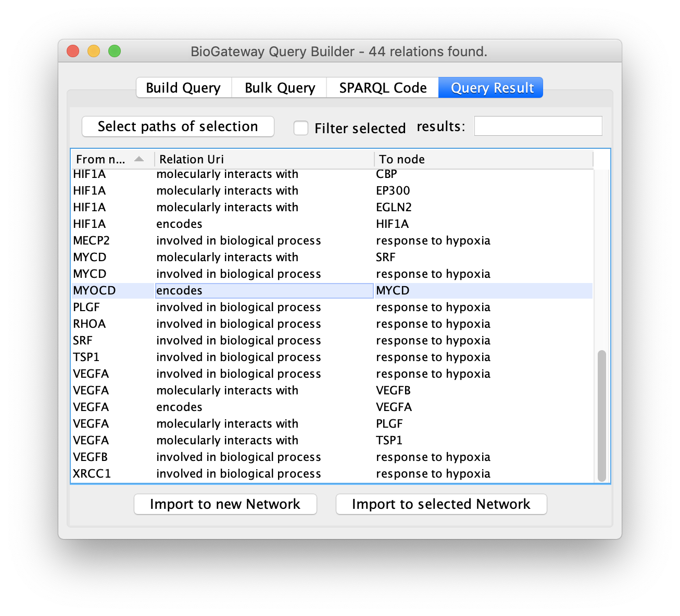Viewport: 680px width, 616px height.
Task: Select the SRF response to hypoxia row
Action: [332, 340]
